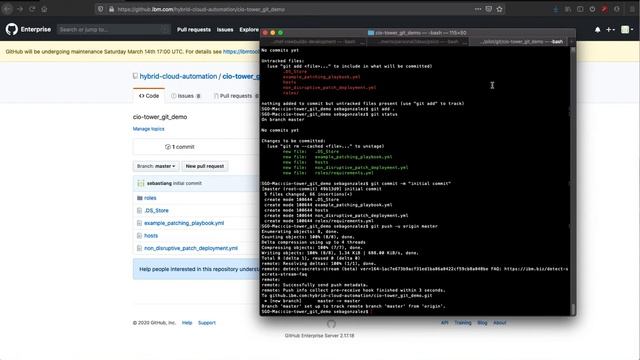Switch to the Issues repository tab
Screen dimensions: 640x360
tap(186, 96)
